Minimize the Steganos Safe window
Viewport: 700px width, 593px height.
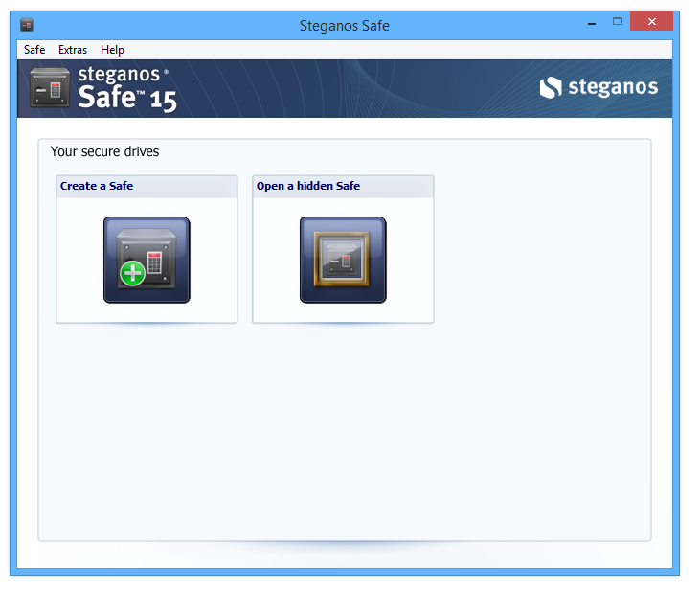pyautogui.click(x=592, y=22)
